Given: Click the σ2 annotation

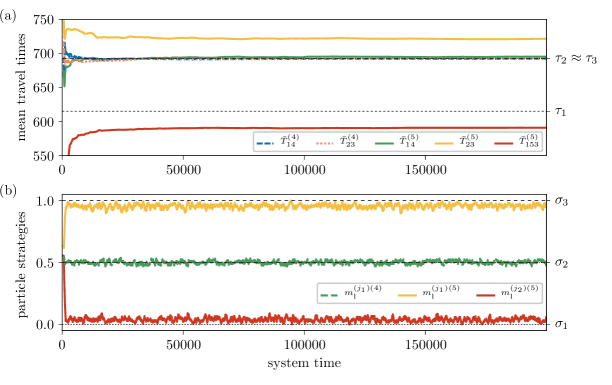Looking at the screenshot, I should click(x=561, y=262).
